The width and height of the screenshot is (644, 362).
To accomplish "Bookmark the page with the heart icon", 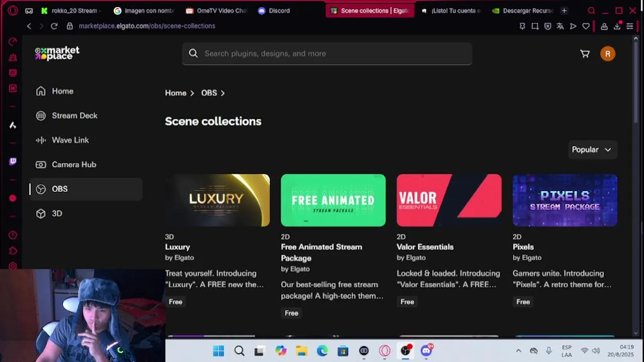I will tap(586, 26).
